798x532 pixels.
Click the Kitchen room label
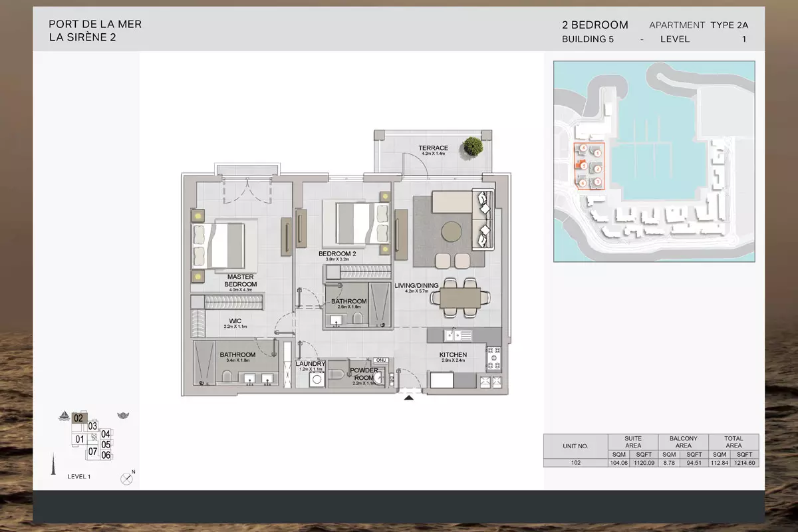pos(453,355)
